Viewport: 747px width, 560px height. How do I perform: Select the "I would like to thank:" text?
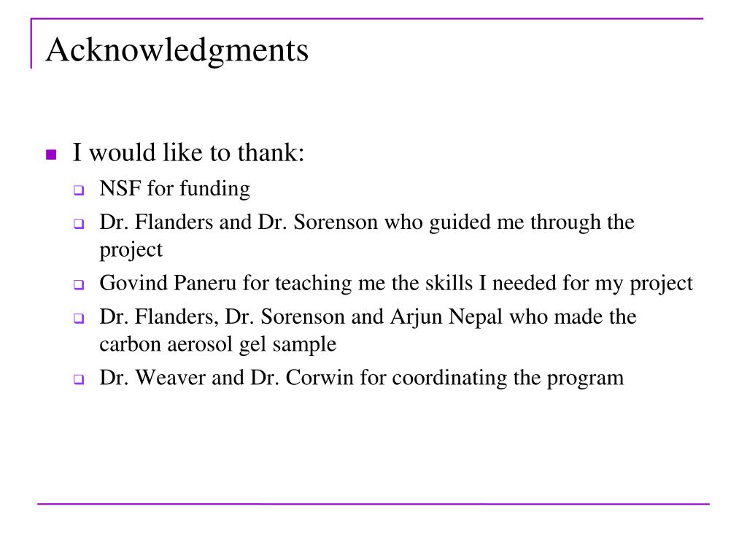tap(187, 153)
